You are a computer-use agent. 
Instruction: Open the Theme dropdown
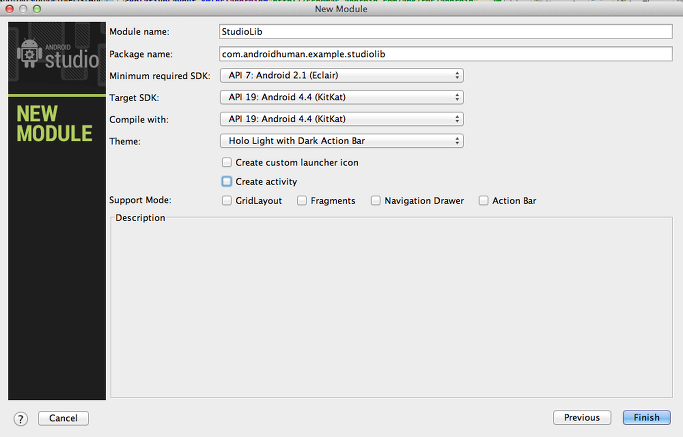342,141
